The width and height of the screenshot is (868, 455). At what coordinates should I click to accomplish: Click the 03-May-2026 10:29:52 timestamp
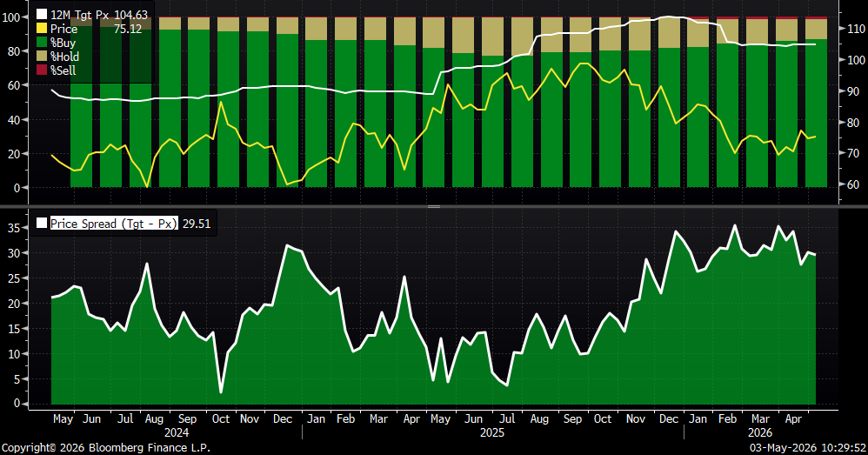click(x=808, y=447)
